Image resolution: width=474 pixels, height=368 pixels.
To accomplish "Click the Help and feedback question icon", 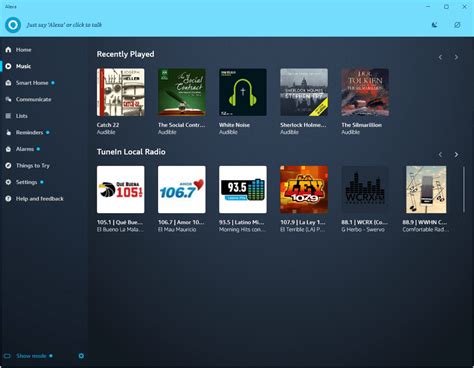I will click(x=8, y=199).
